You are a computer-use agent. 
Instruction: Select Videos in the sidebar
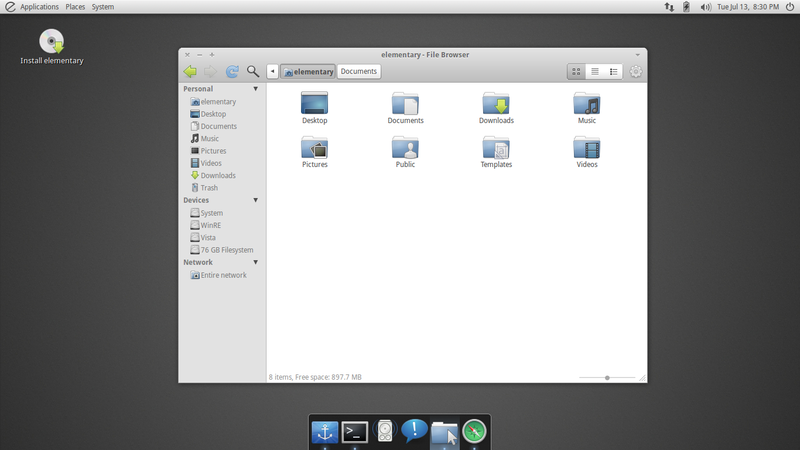(206, 163)
